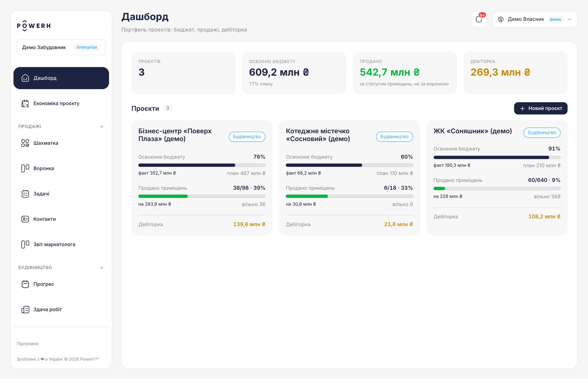Open the Дашборд home icon
Viewport: 588px width, 379px height.
click(25, 78)
